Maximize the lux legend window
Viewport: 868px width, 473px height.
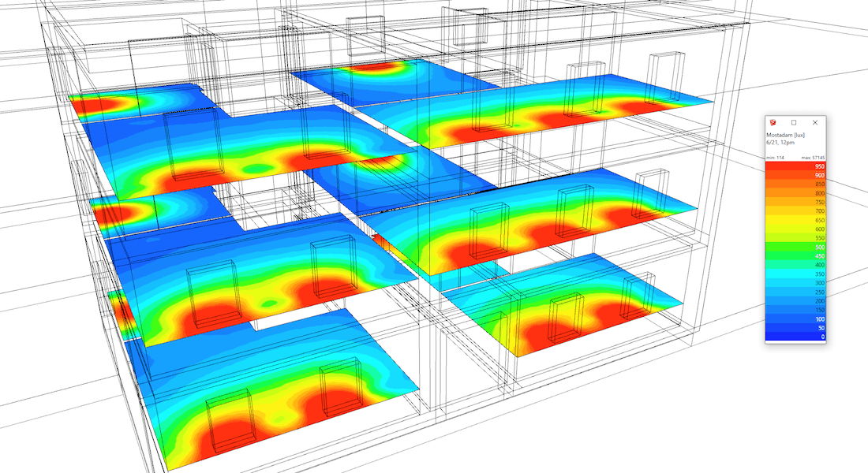(x=794, y=123)
